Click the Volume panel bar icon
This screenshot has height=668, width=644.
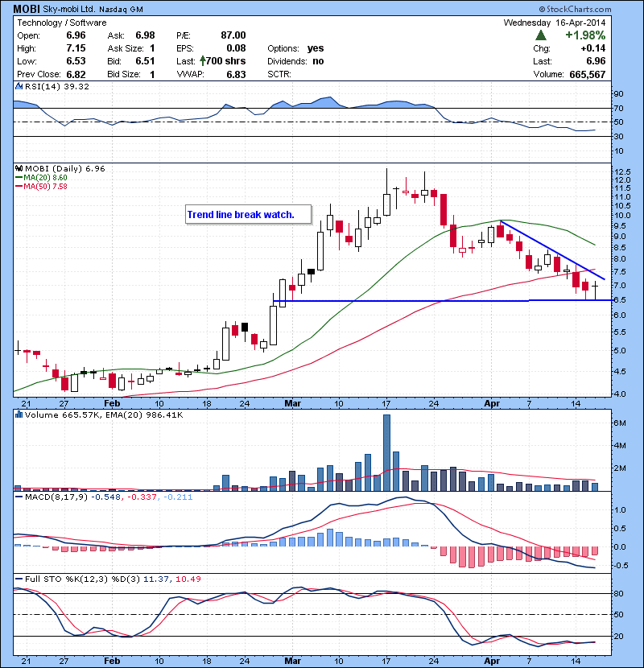19,414
